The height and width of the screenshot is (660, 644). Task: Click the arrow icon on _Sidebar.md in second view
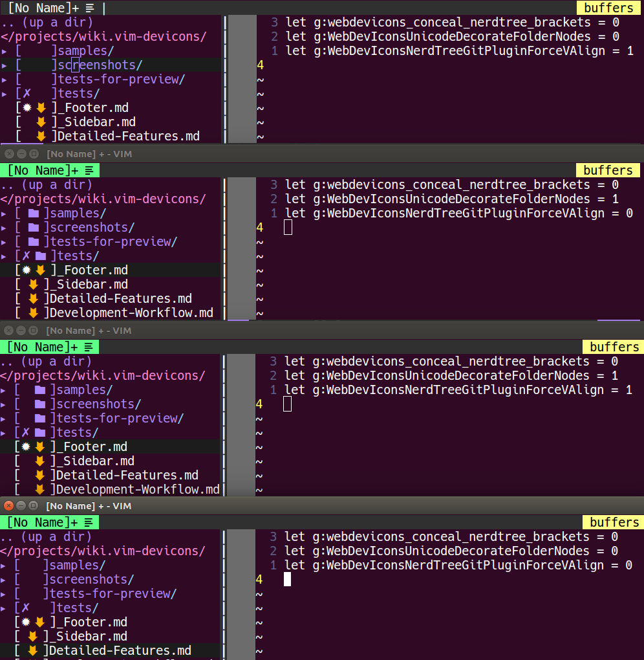click(x=33, y=285)
